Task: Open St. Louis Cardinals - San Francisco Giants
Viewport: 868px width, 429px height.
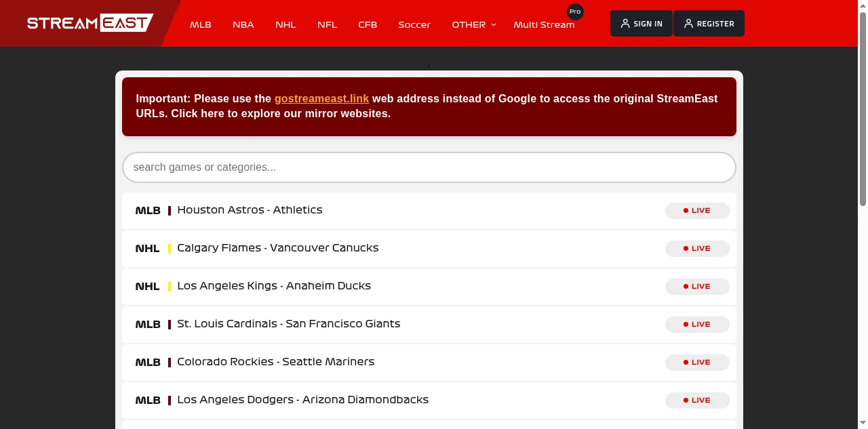Action: pos(429,324)
